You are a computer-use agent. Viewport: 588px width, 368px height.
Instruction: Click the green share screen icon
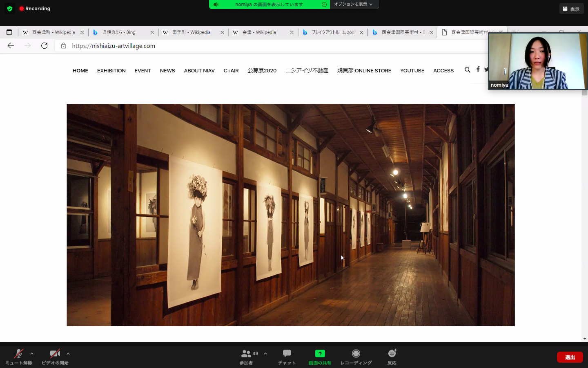[x=320, y=353]
